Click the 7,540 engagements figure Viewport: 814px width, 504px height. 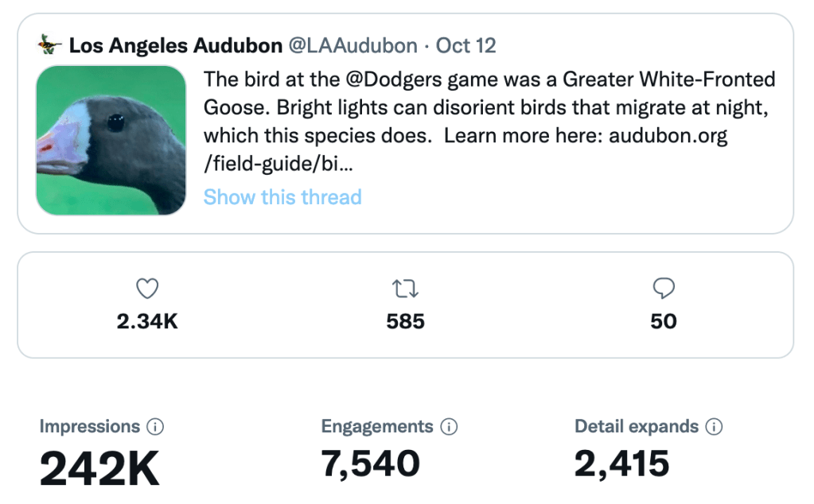[370, 463]
